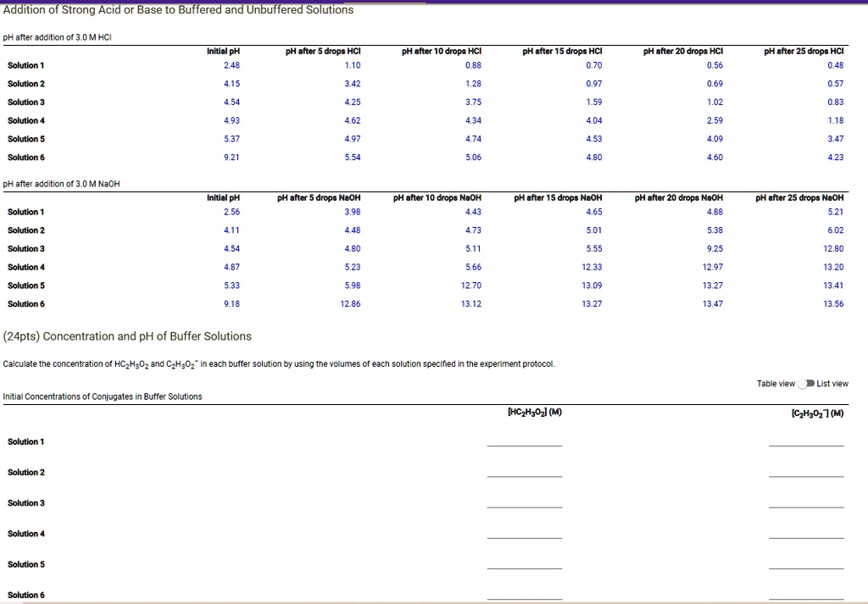Click 'pH after addition of 3.0 M HCl' caption
This screenshot has width=868, height=604.
(57, 37)
